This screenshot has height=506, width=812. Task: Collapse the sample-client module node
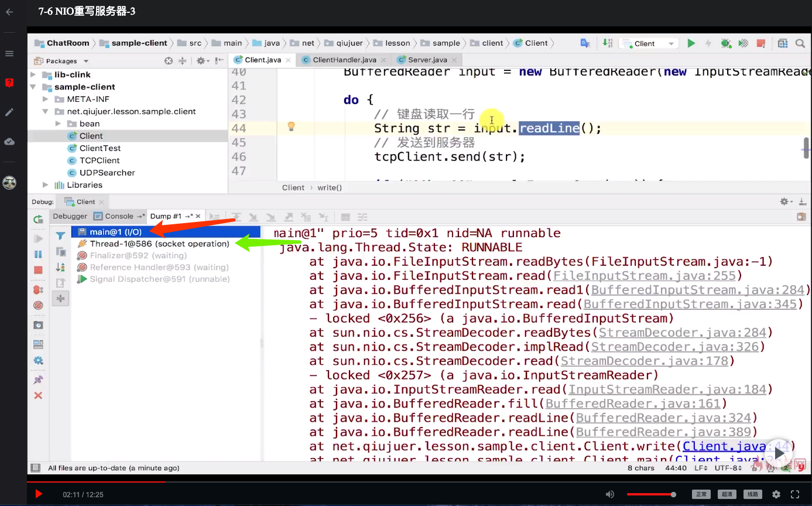tap(33, 87)
